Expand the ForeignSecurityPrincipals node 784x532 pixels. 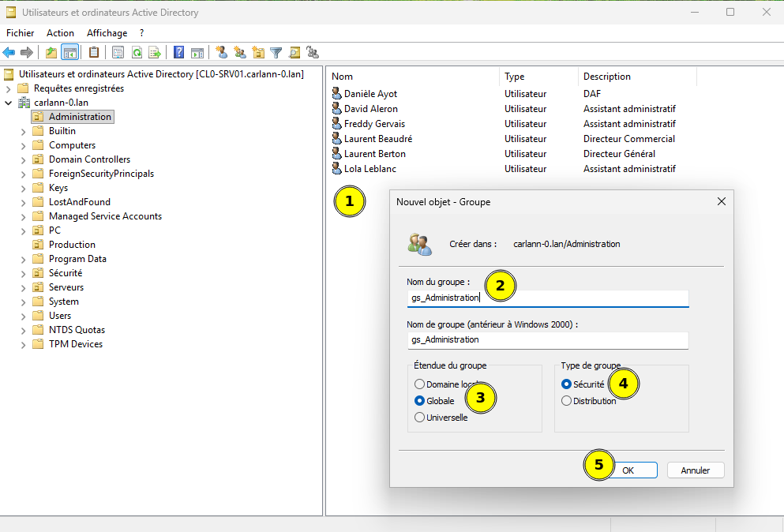click(23, 174)
